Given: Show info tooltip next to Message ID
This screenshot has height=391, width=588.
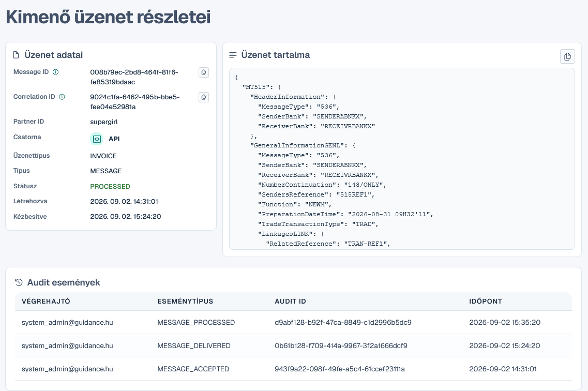Looking at the screenshot, I should point(55,72).
